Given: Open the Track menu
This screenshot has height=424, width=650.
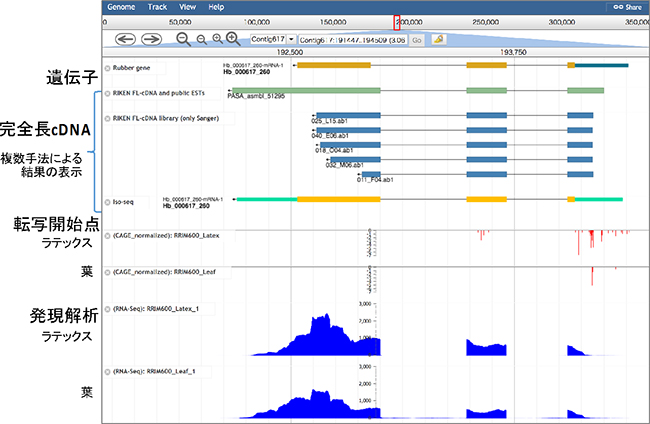Looking at the screenshot, I should pyautogui.click(x=157, y=7).
